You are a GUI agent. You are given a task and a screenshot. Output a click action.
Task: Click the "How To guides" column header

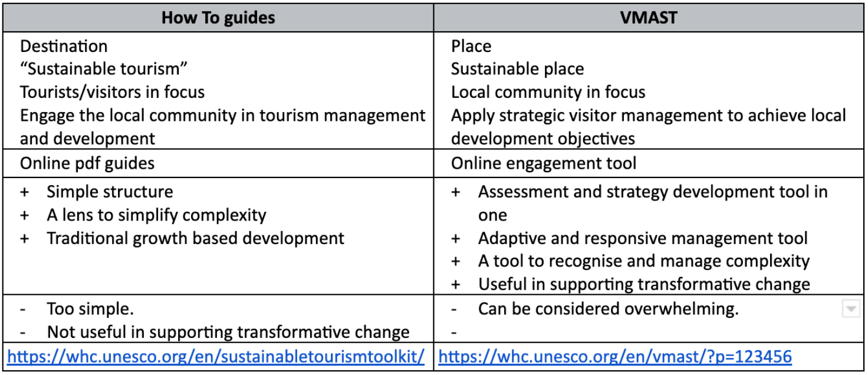[218, 18]
